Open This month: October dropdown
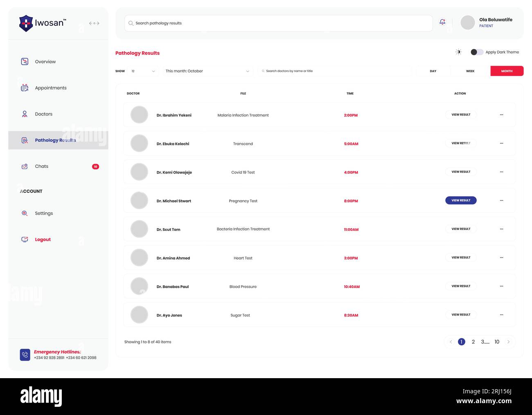 pos(207,71)
